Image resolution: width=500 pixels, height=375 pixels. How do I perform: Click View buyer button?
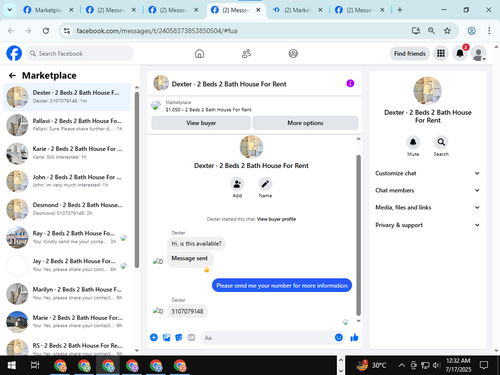pos(201,123)
